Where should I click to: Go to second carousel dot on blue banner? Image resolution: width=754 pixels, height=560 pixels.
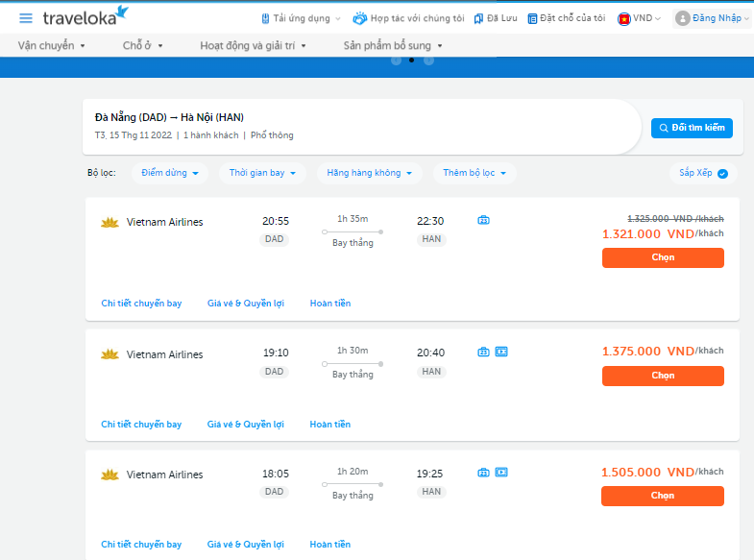click(x=411, y=61)
